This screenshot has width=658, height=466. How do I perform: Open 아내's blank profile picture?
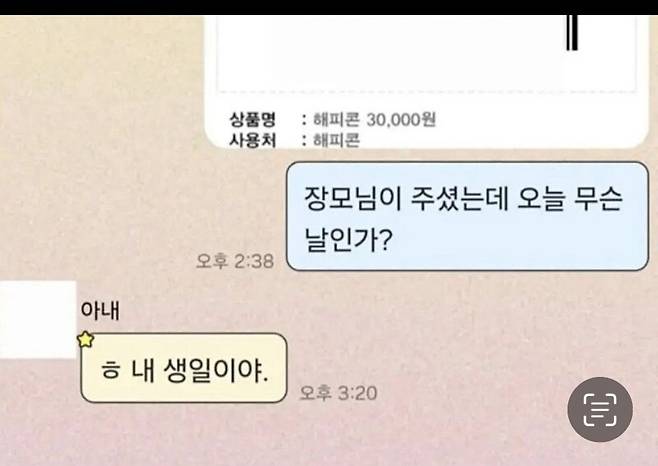tap(38, 319)
